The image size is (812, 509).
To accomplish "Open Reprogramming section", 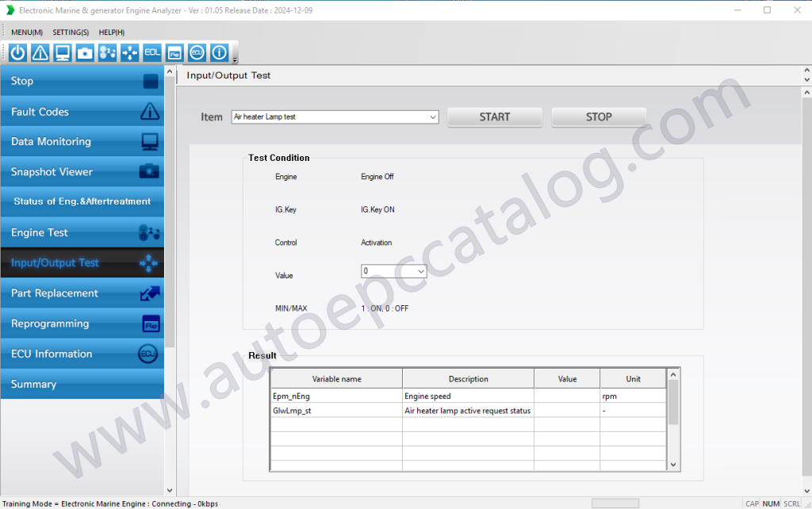I will [x=82, y=323].
